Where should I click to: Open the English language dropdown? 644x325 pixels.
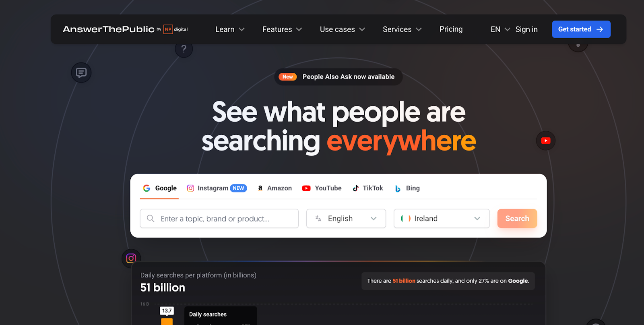coord(346,218)
